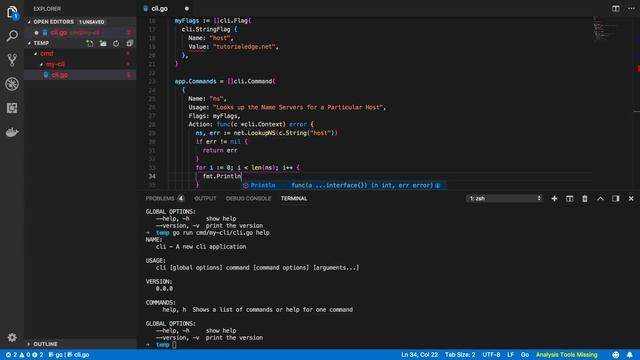
Task: Open the Extensions view
Action: click(x=12, y=108)
